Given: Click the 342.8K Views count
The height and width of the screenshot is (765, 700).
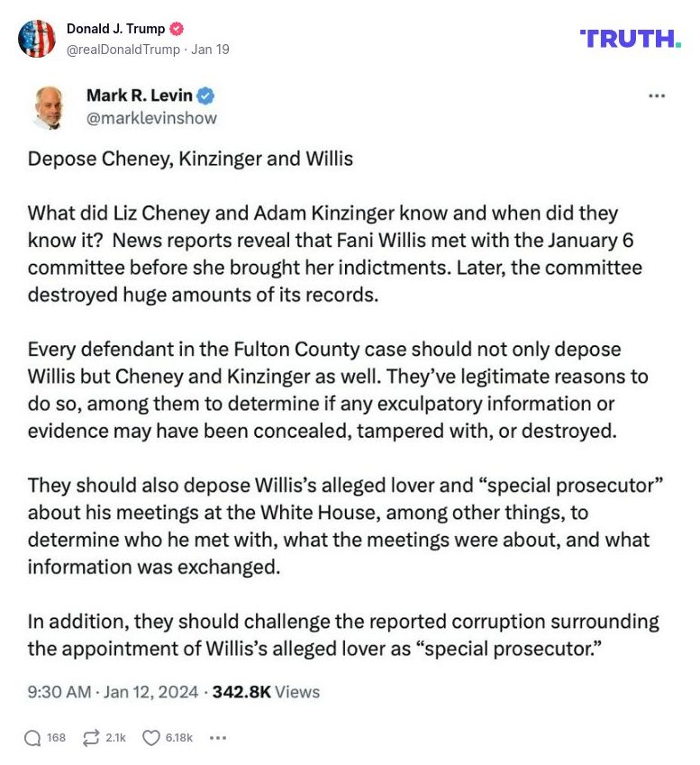Looking at the screenshot, I should [266, 692].
